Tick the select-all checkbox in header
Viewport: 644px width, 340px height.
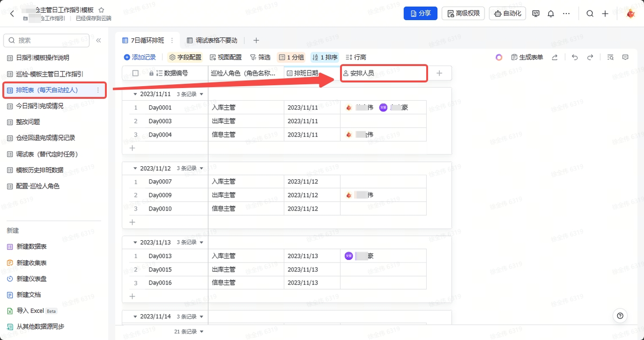point(135,73)
